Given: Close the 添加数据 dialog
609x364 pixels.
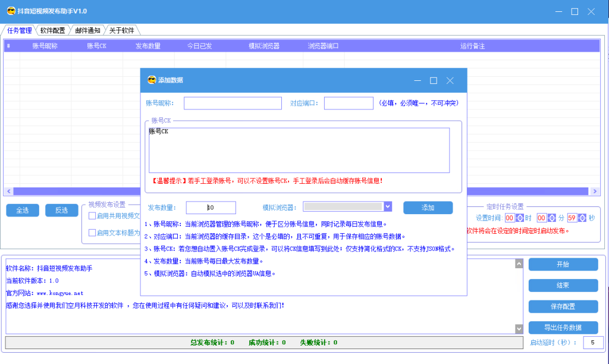Looking at the screenshot, I should point(450,80).
